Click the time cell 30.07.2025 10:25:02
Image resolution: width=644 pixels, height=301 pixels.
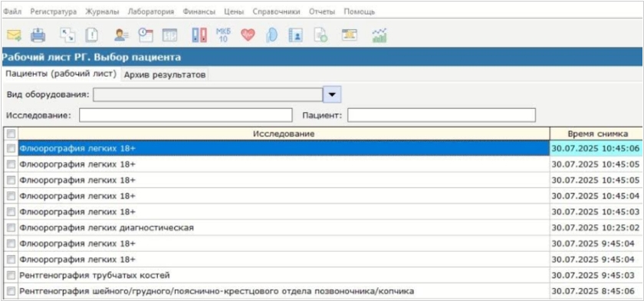coord(596,227)
